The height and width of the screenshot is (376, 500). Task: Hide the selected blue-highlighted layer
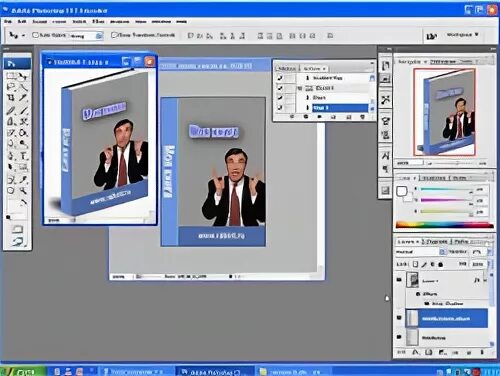point(399,318)
